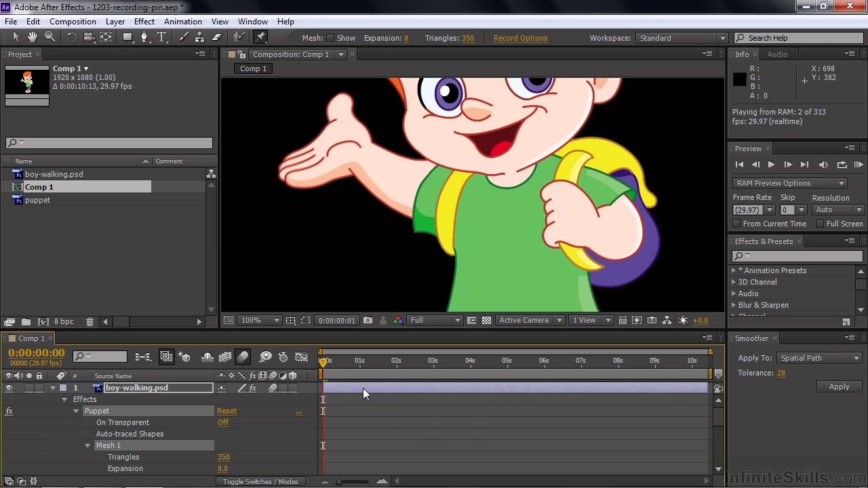Enable Motion Blur for the composition
The image size is (868, 488).
[243, 357]
